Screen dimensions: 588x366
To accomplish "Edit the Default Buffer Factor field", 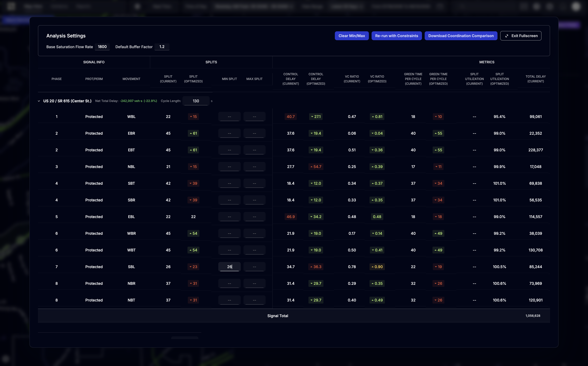I will (162, 47).
